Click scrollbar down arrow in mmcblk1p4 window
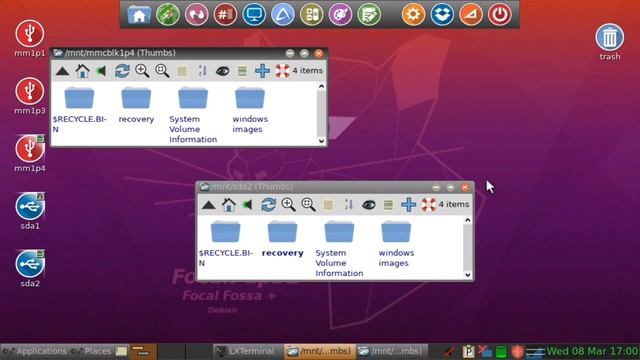 pos(321,141)
